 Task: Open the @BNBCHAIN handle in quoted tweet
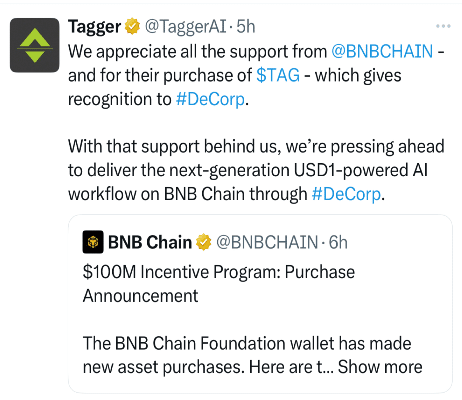click(267, 242)
